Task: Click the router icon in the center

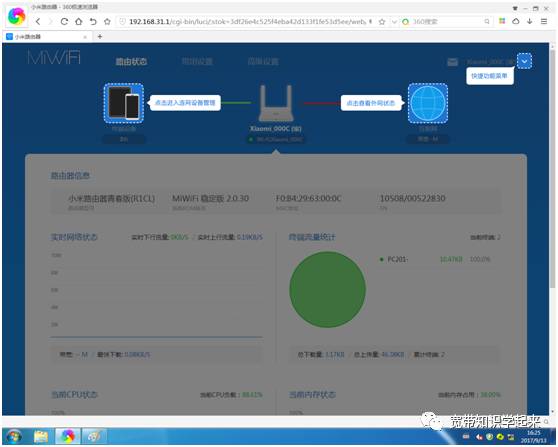Action: tap(276, 103)
